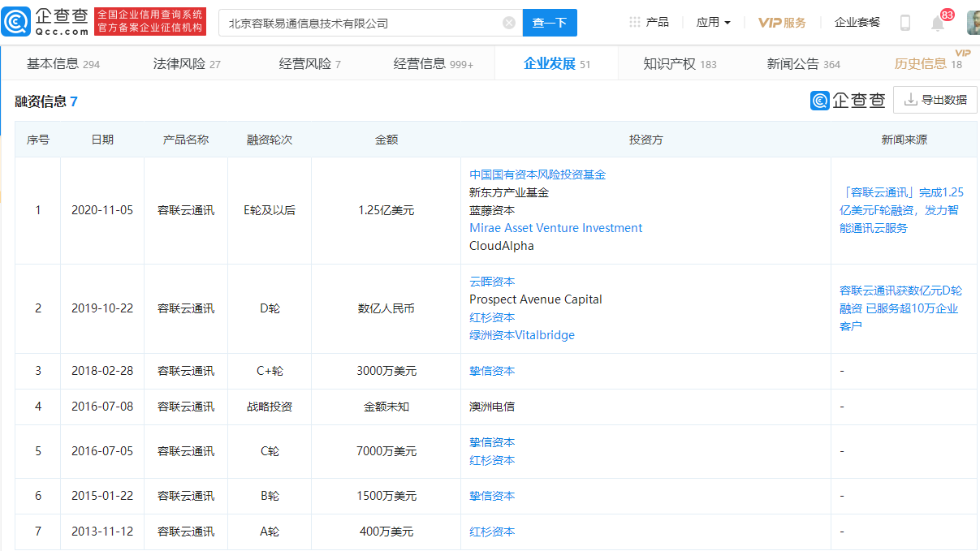Select amount cell 400万美元
Image resolution: width=980 pixels, height=551 pixels.
[x=386, y=532]
